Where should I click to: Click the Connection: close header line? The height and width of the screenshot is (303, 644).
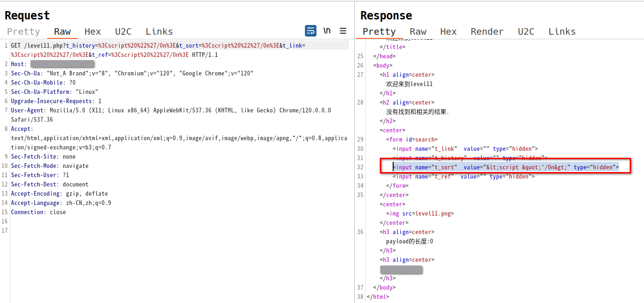38,212
